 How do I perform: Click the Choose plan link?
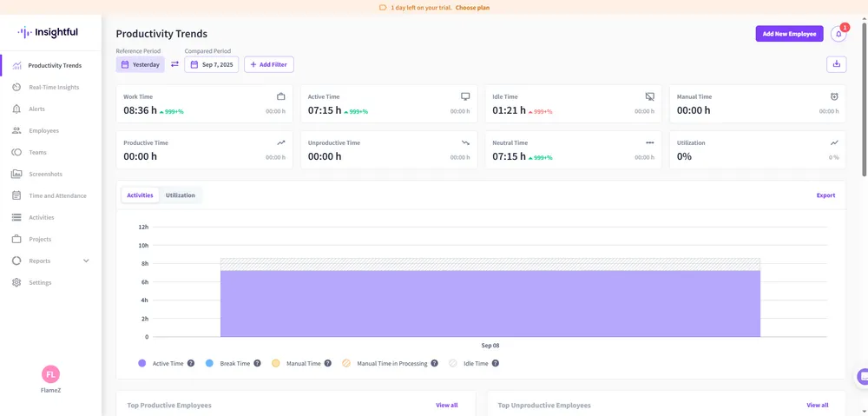coord(472,8)
